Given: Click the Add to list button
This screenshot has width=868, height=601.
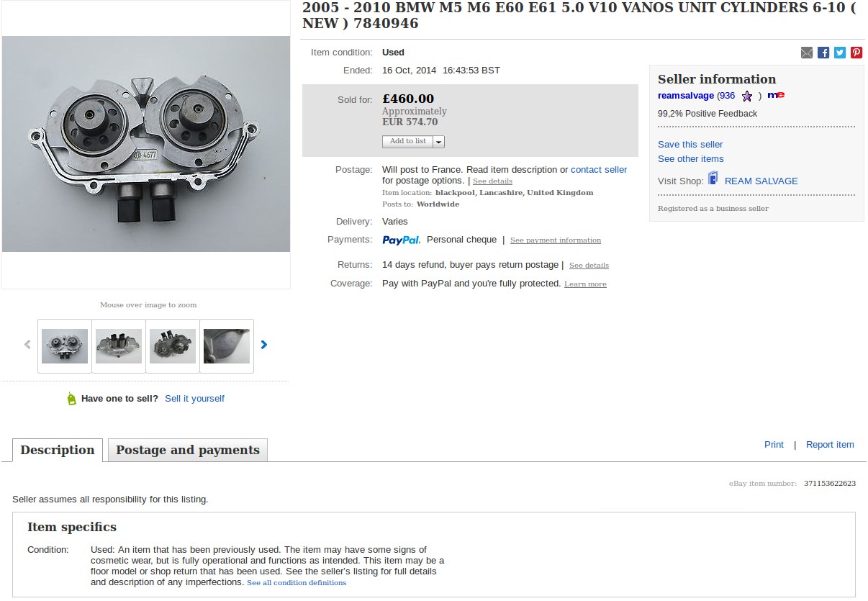Looking at the screenshot, I should (x=407, y=142).
